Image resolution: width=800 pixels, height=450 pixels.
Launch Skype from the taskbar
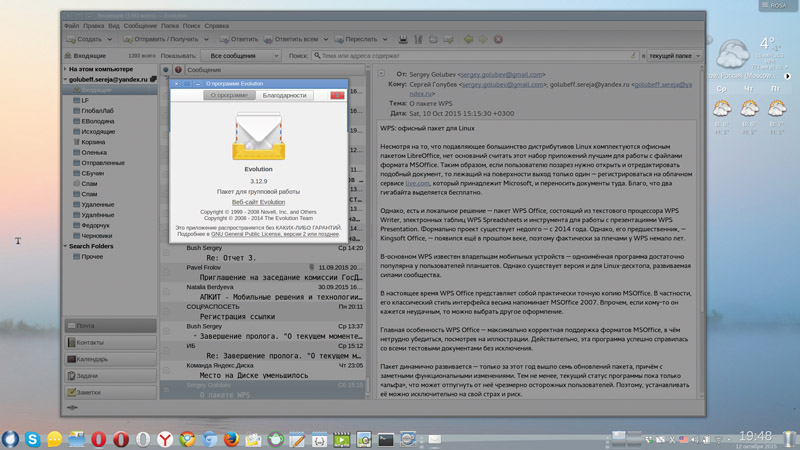(33, 439)
